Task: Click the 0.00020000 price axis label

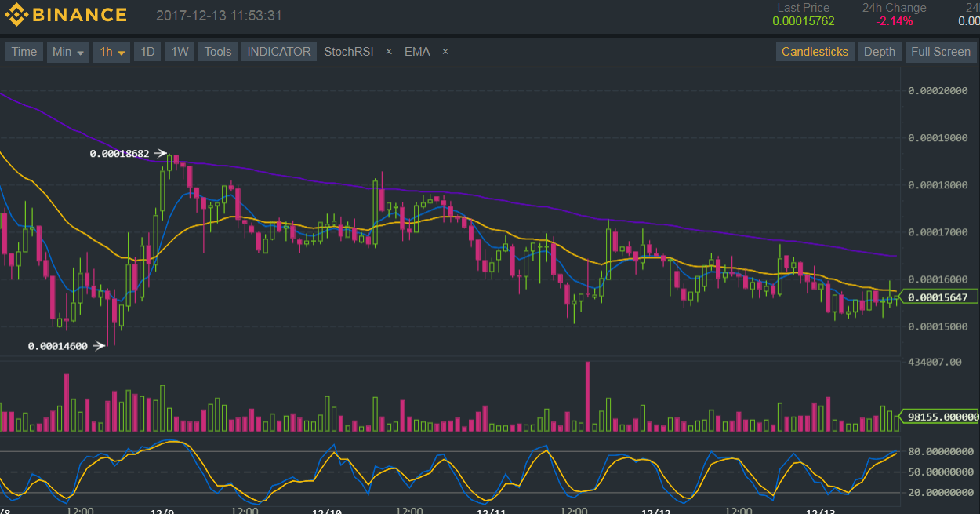Action: point(938,91)
